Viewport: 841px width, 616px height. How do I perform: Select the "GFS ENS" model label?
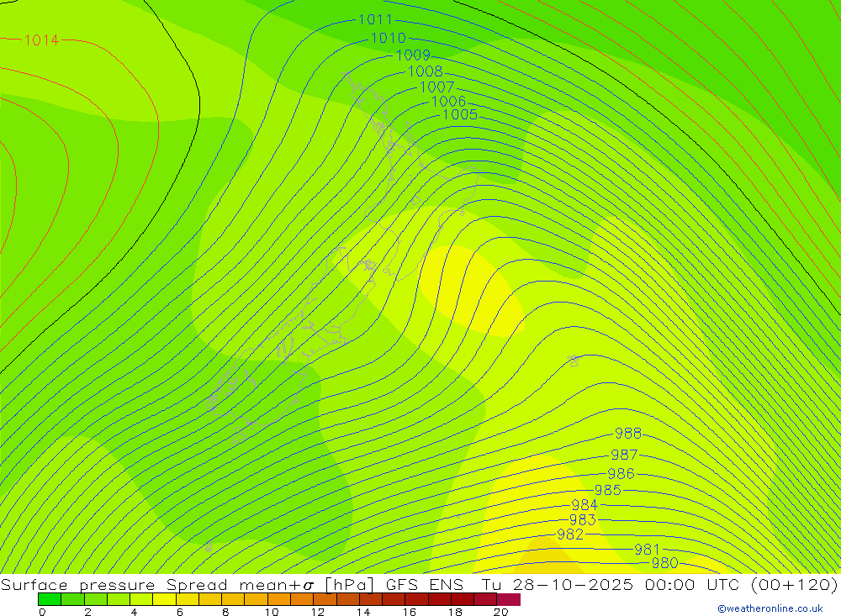[424, 585]
